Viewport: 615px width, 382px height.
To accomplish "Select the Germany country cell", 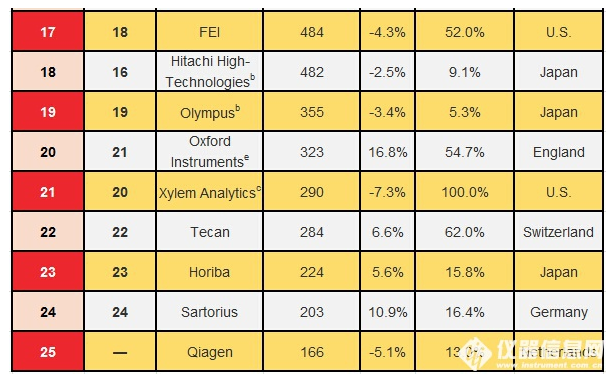I will (559, 312).
